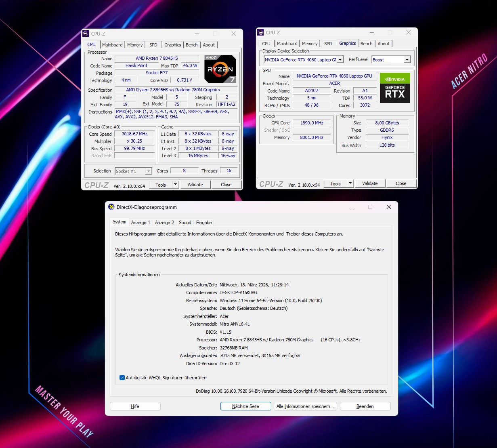Click CPU-Z app icon in left window
497x448 pixels.
86,34
